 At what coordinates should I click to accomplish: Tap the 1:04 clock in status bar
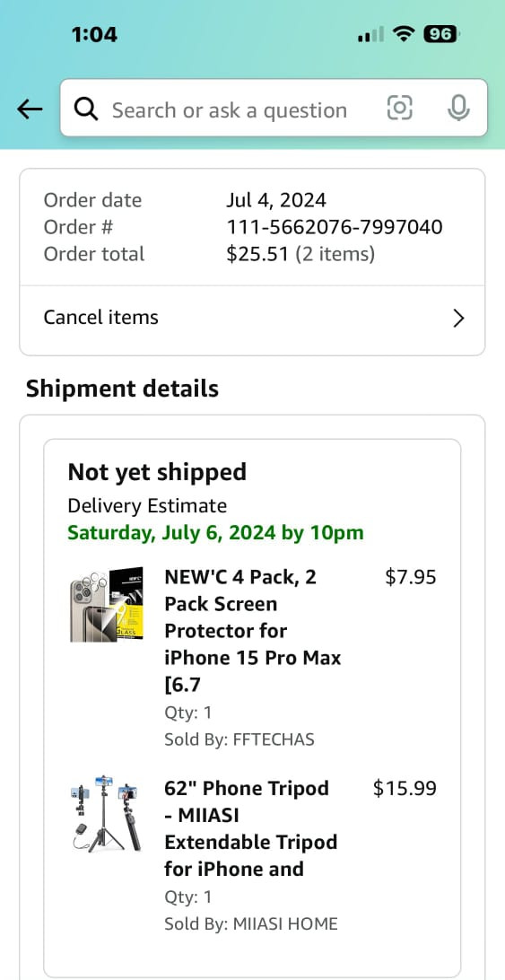tap(94, 34)
